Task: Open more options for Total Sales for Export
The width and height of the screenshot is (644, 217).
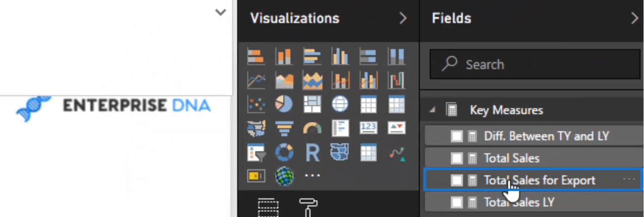Action: click(x=629, y=179)
